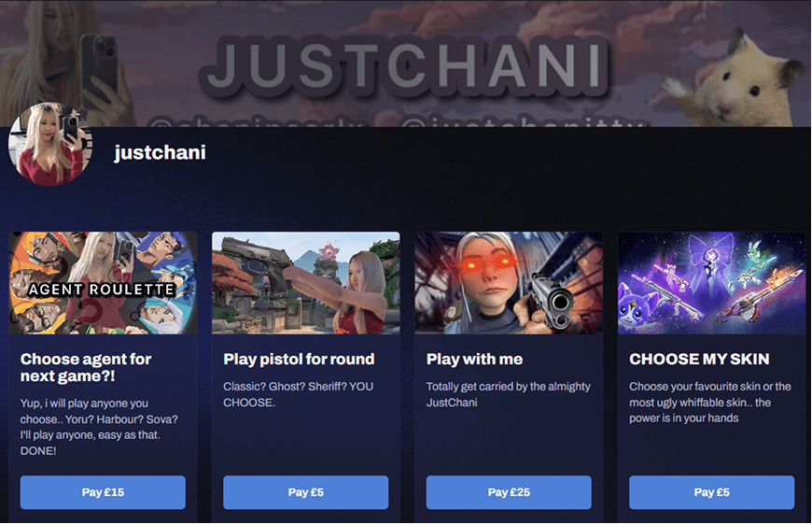This screenshot has width=812, height=524.
Task: Click Pay £5 for pistol round
Action: point(305,492)
